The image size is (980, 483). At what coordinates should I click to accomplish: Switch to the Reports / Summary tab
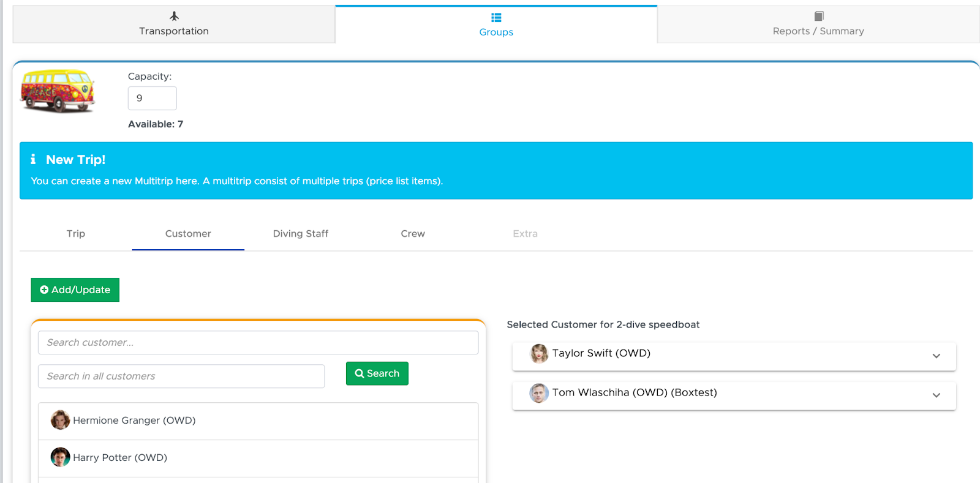click(x=818, y=24)
